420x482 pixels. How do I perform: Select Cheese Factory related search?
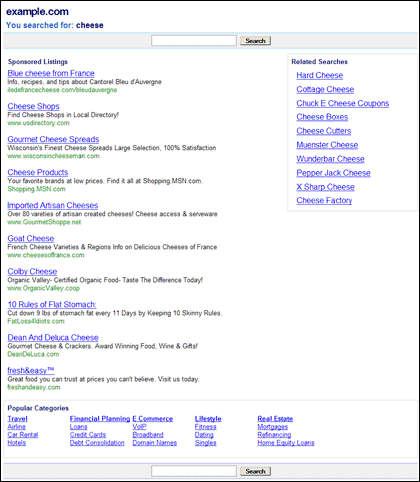(324, 200)
